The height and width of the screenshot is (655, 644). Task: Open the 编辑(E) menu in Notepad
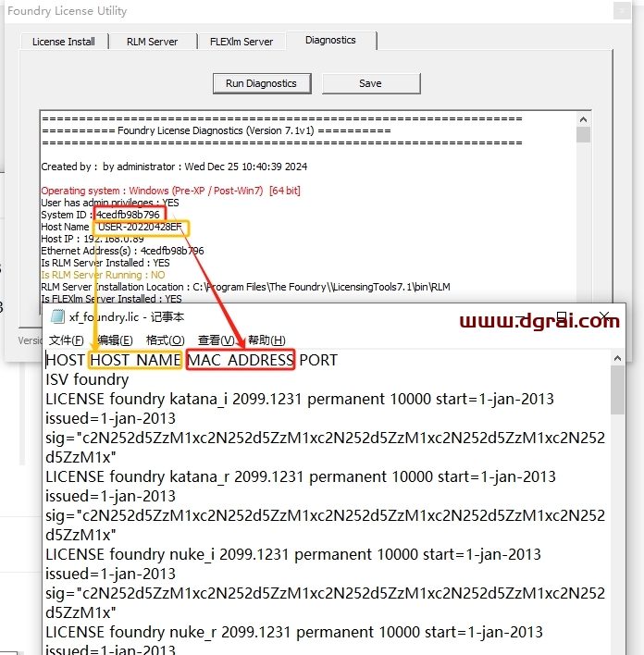click(116, 340)
